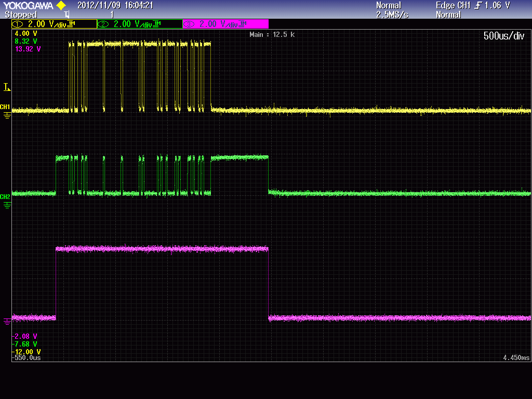This screenshot has width=532, height=399.
Task: Click the Main : 12.5 k record length label
Action: (272, 35)
